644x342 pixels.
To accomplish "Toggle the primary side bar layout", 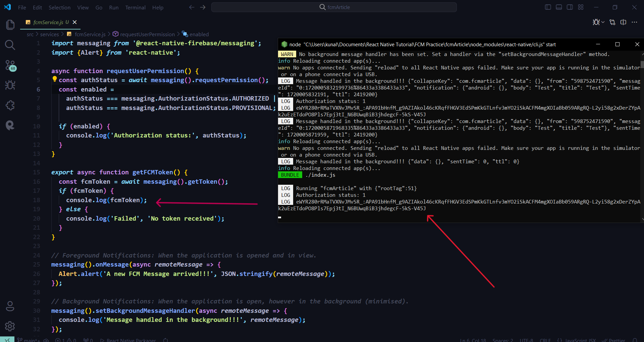I will pyautogui.click(x=548, y=7).
